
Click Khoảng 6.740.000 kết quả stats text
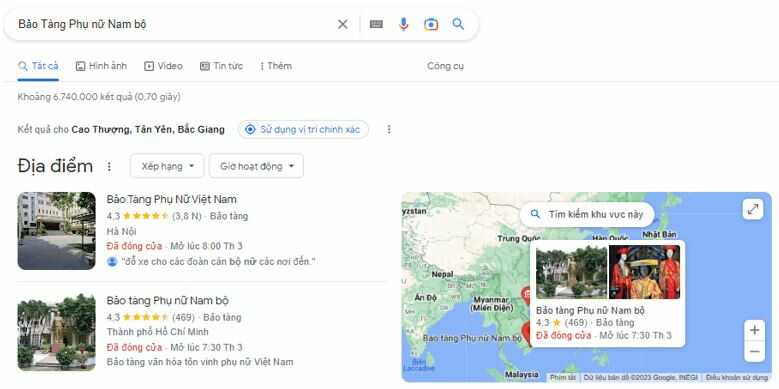pyautogui.click(x=99, y=97)
